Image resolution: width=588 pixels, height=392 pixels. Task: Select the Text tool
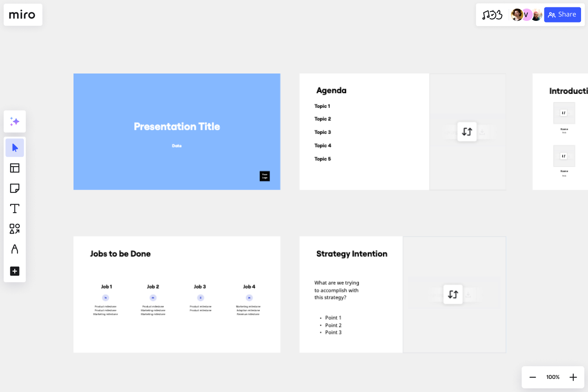click(15, 208)
